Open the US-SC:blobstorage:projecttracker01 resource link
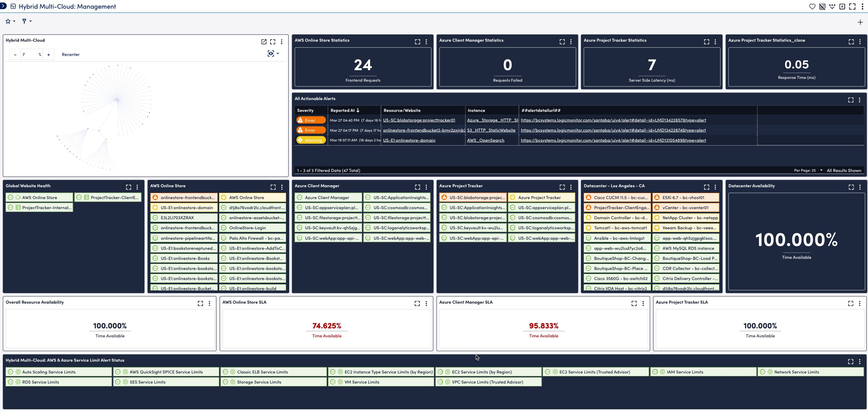 pyautogui.click(x=419, y=120)
